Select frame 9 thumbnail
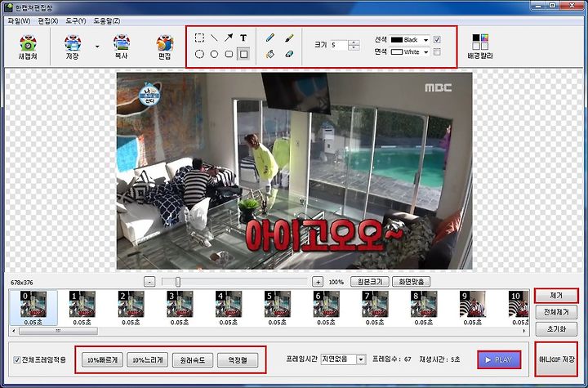Viewport: 588px width, 388px height. tap(473, 308)
